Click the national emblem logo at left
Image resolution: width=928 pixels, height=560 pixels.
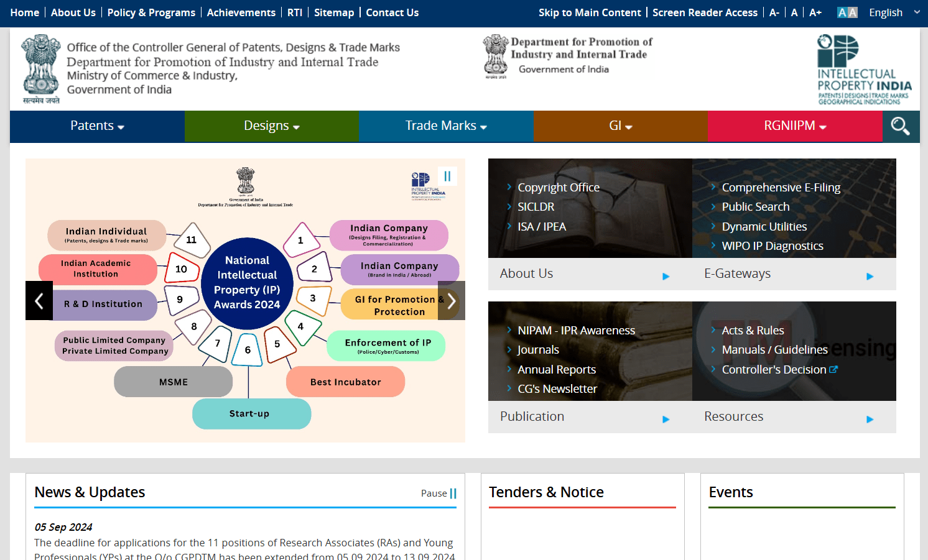(x=41, y=69)
